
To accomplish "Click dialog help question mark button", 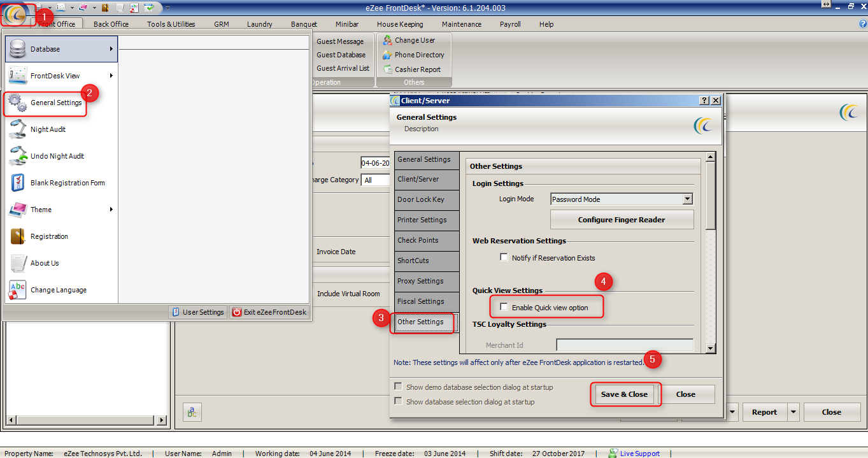I will (704, 101).
